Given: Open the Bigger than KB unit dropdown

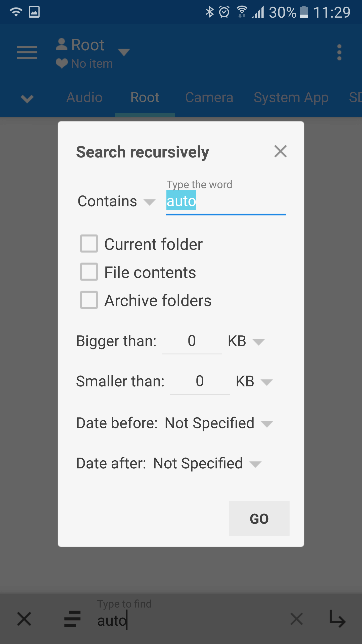Looking at the screenshot, I should 246,341.
